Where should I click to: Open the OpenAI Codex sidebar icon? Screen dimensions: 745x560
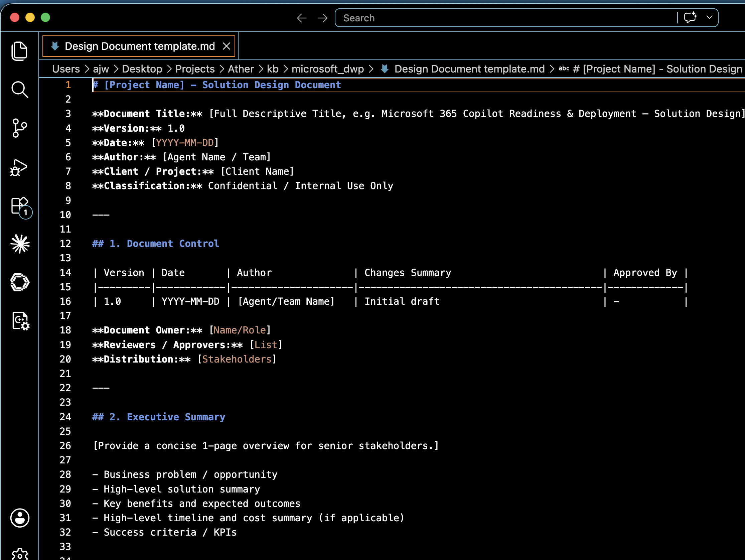20,282
